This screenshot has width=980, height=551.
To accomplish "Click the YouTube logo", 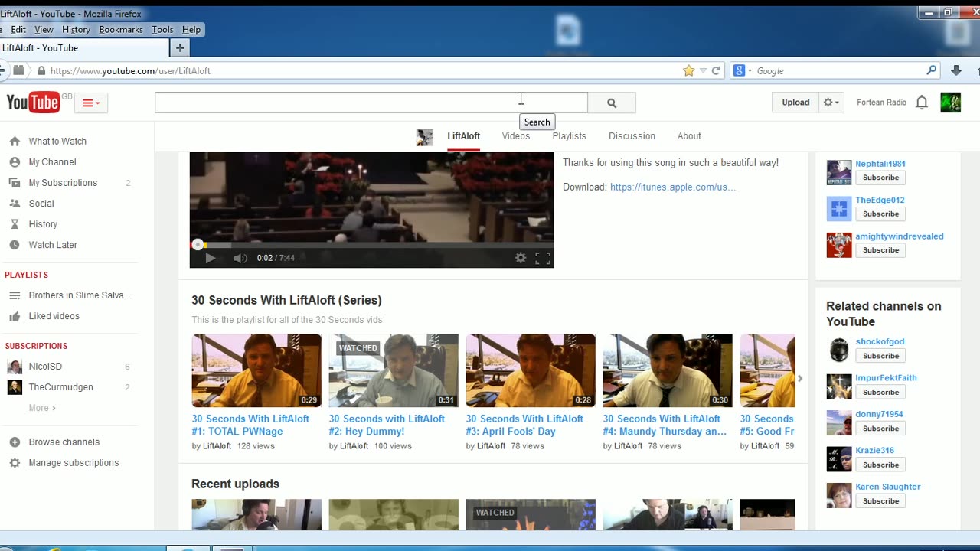I will click(33, 103).
